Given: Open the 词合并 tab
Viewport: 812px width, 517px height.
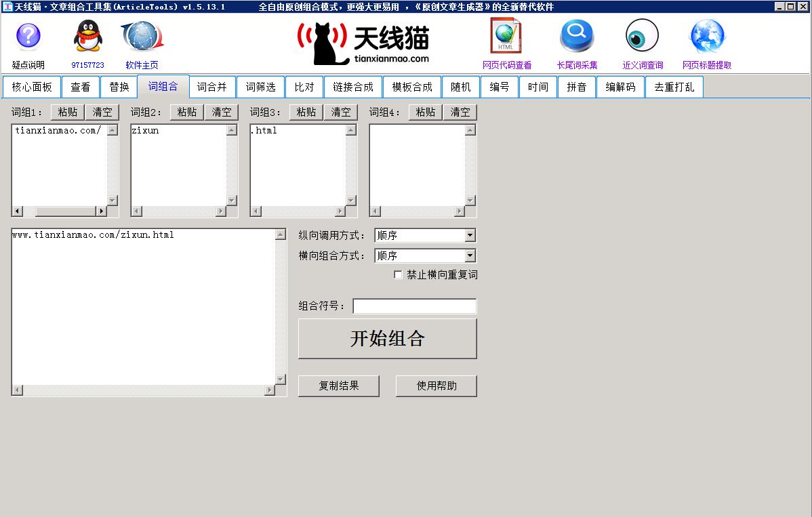Looking at the screenshot, I should pos(211,87).
